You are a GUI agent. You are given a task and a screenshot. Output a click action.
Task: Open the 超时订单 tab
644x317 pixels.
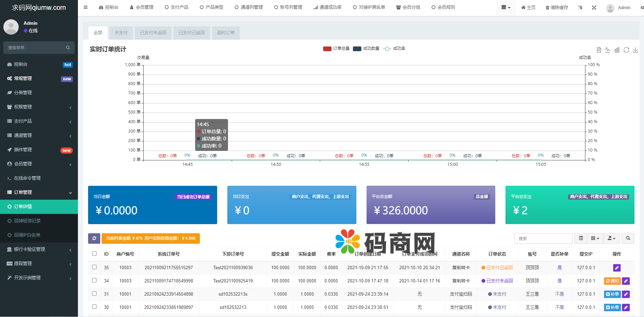pyautogui.click(x=226, y=33)
